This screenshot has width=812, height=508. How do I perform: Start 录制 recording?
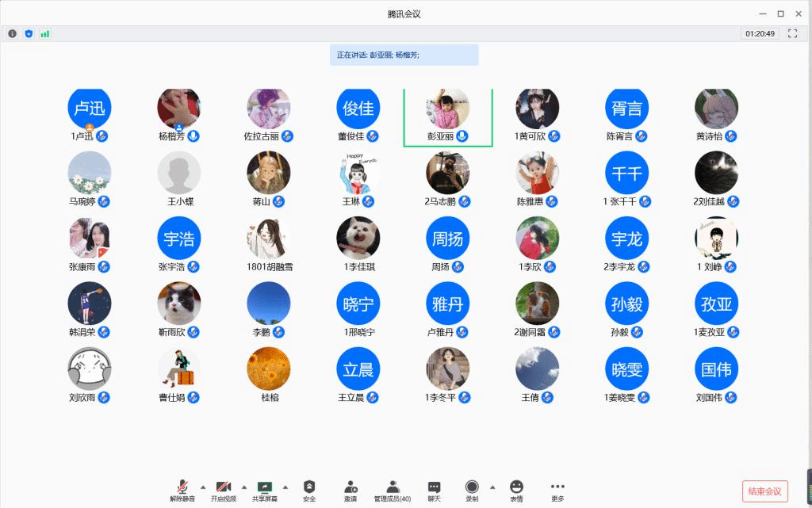click(x=472, y=491)
